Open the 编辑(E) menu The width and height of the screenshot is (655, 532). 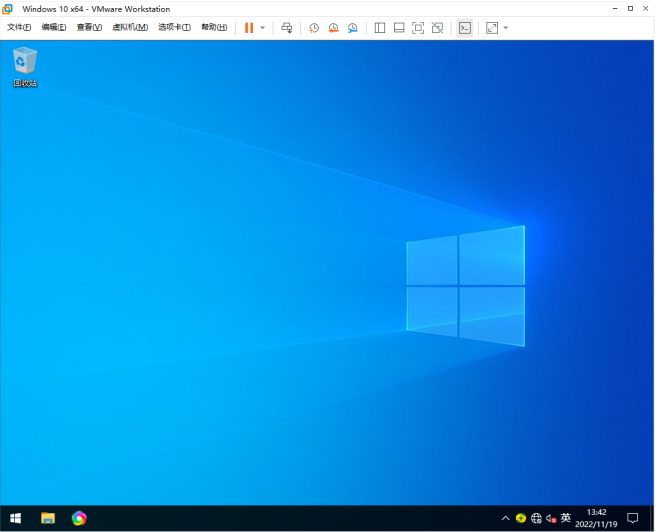pos(54,28)
